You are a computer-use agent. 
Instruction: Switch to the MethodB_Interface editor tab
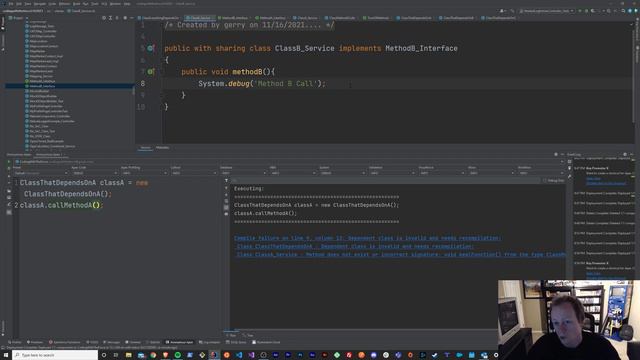click(234, 18)
